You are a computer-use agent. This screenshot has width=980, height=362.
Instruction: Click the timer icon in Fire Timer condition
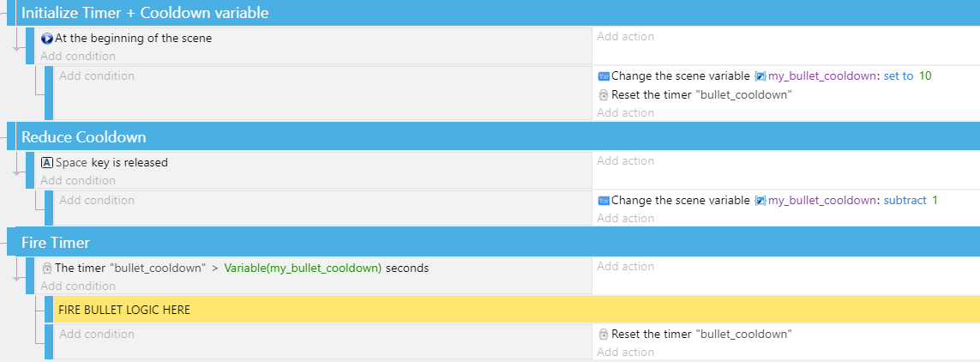point(47,268)
